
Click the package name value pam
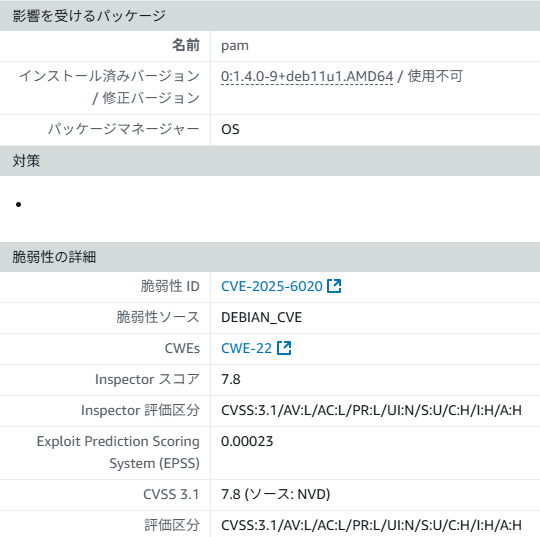pos(235,46)
